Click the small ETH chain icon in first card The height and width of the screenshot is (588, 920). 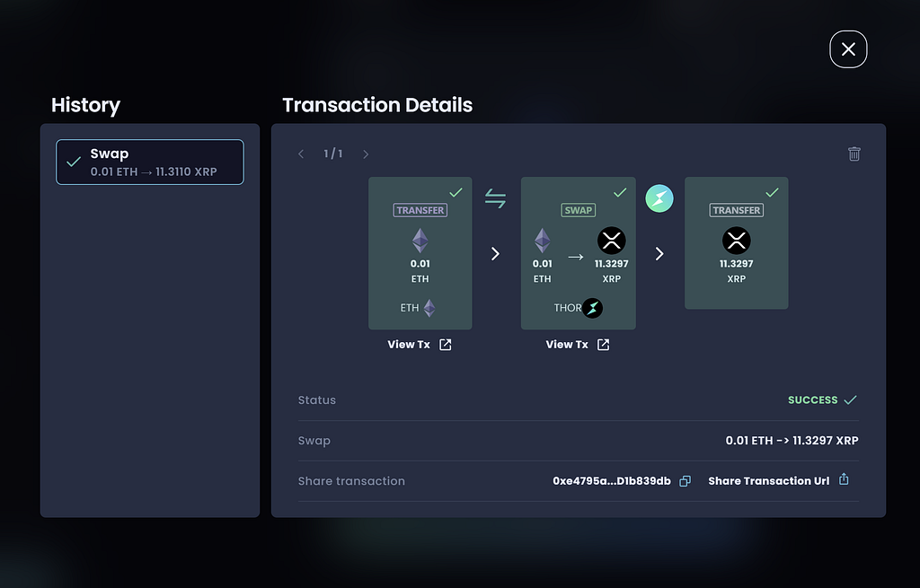tap(429, 308)
